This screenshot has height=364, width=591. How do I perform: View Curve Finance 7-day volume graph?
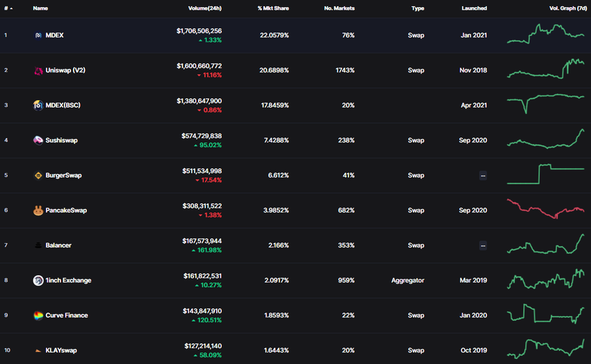[546, 313]
